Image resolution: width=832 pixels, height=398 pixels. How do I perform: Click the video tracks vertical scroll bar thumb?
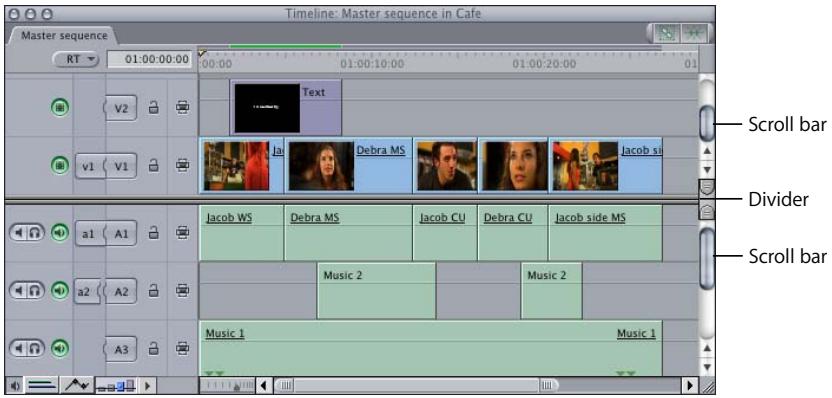point(707,124)
